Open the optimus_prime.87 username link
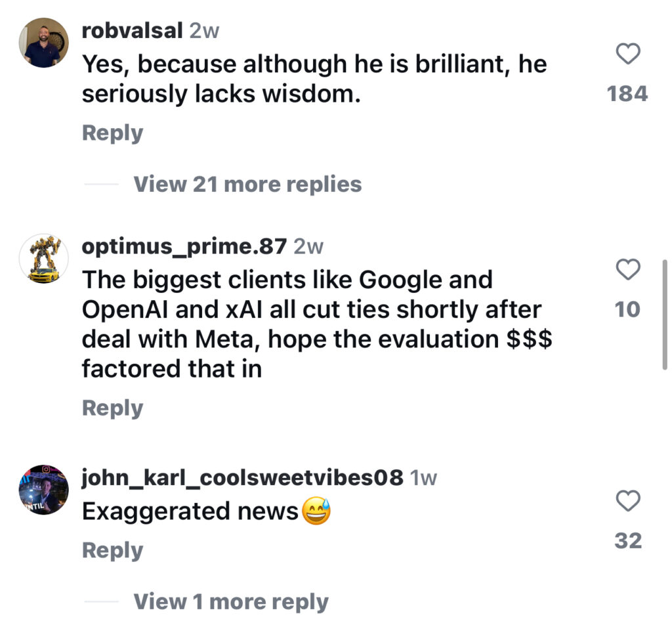 [184, 246]
